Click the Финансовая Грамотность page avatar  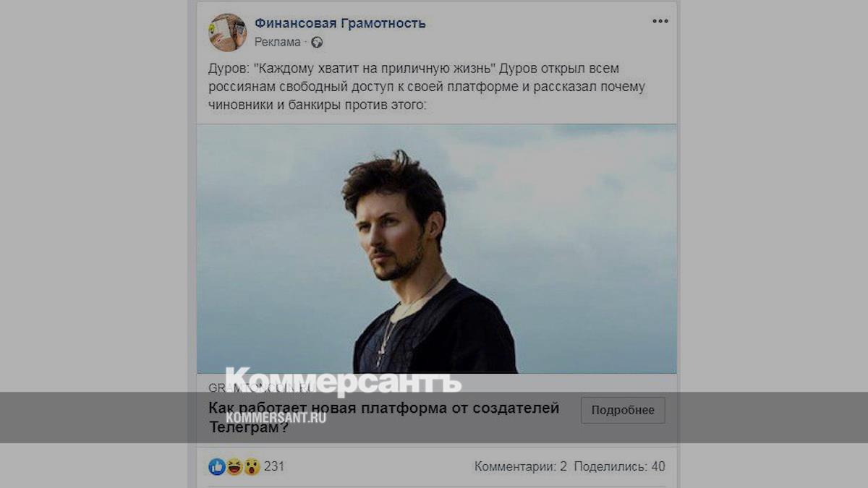[x=227, y=33]
